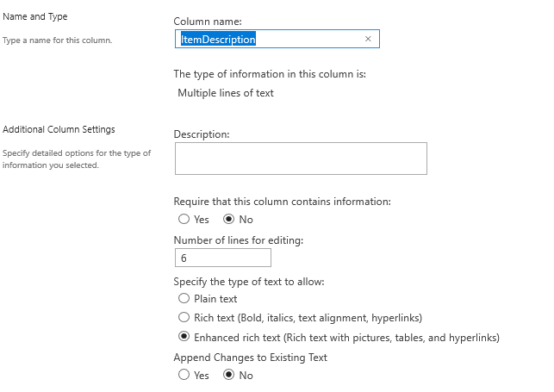
Task: Click the 'Number of lines for editing:' label
Action: point(239,240)
